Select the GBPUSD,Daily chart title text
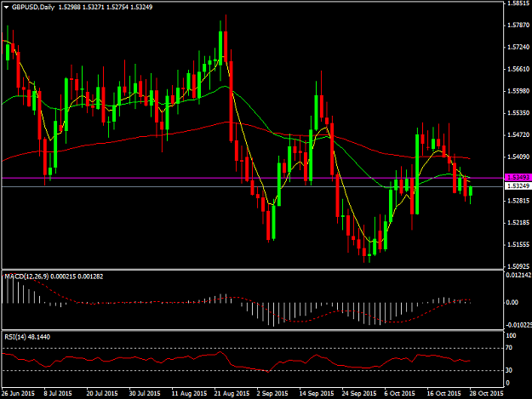The height and width of the screenshot is (399, 532). 33,7
